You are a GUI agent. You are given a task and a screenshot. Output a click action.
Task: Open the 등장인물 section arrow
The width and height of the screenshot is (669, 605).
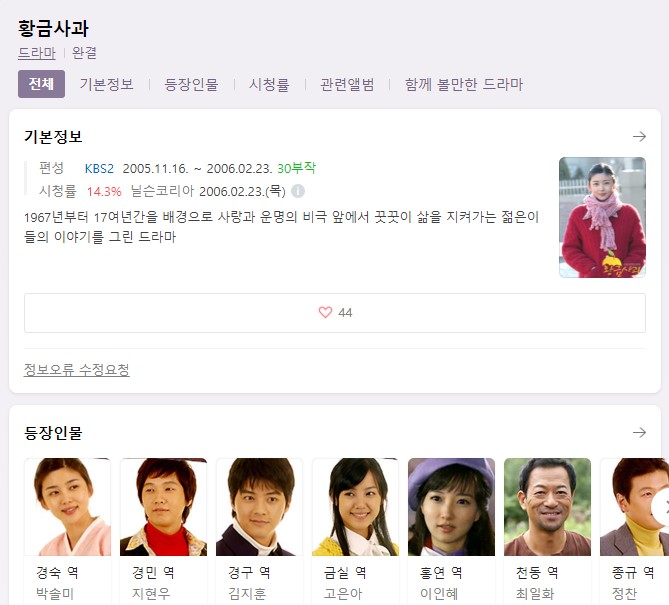(639, 433)
